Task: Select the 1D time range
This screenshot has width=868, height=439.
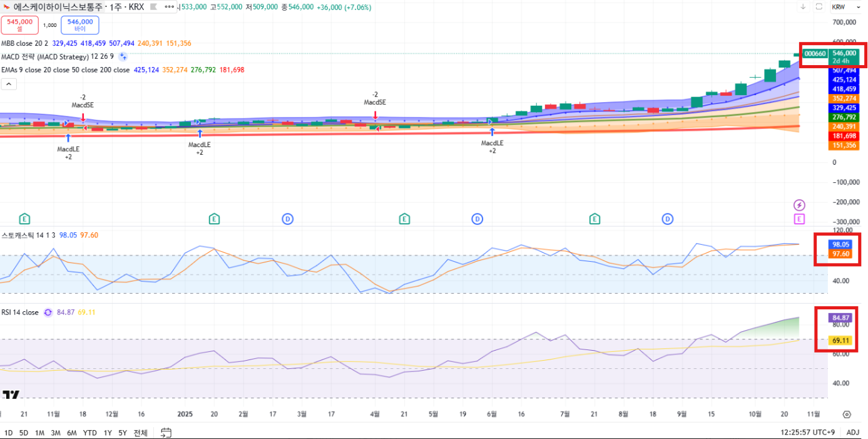Action: click(x=8, y=433)
